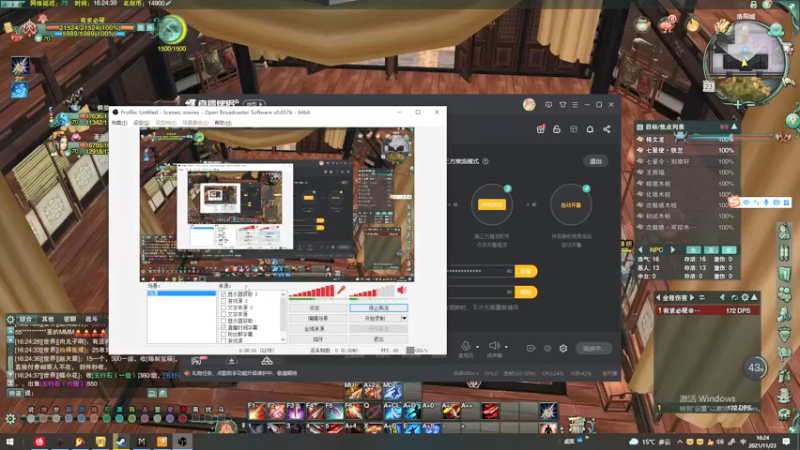Show hidden tray icons chevron on taskbar
Screen dimensions: 800x450
point(680,442)
